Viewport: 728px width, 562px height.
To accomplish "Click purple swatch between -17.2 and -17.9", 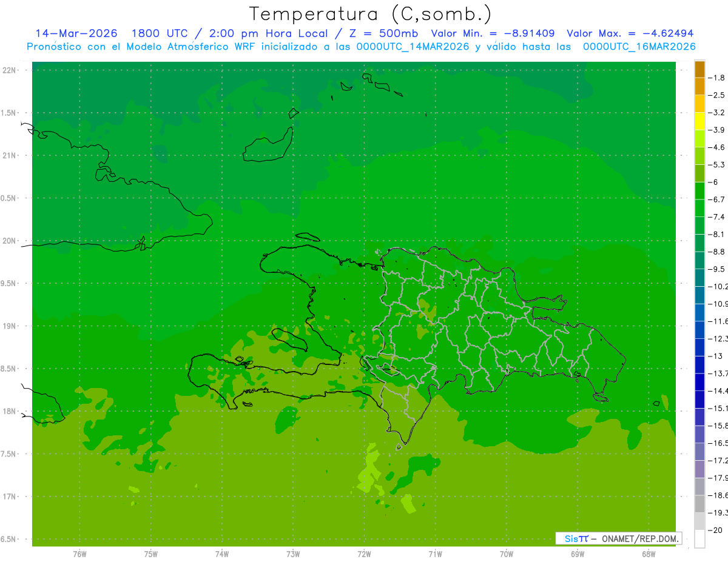I will pyautogui.click(x=699, y=469).
